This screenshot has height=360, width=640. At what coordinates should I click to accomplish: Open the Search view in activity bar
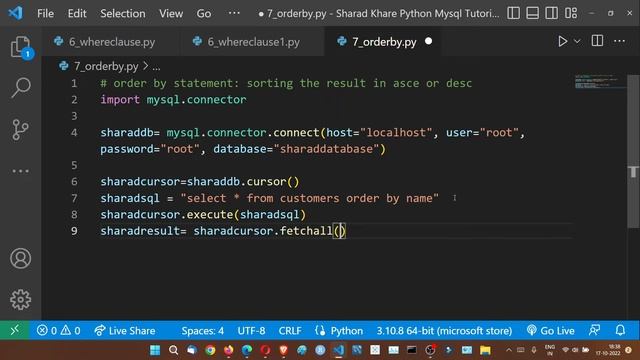tap(20, 87)
